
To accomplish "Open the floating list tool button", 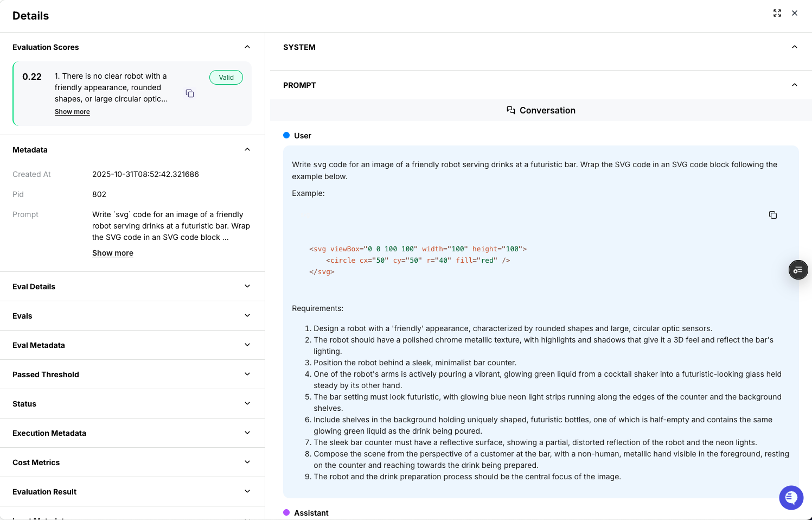I will coord(798,270).
